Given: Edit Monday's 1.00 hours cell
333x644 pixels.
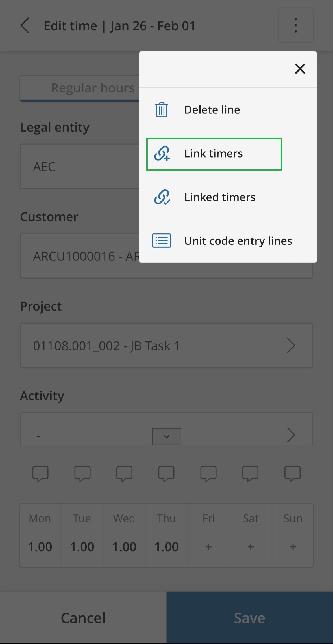Looking at the screenshot, I should 40,547.
